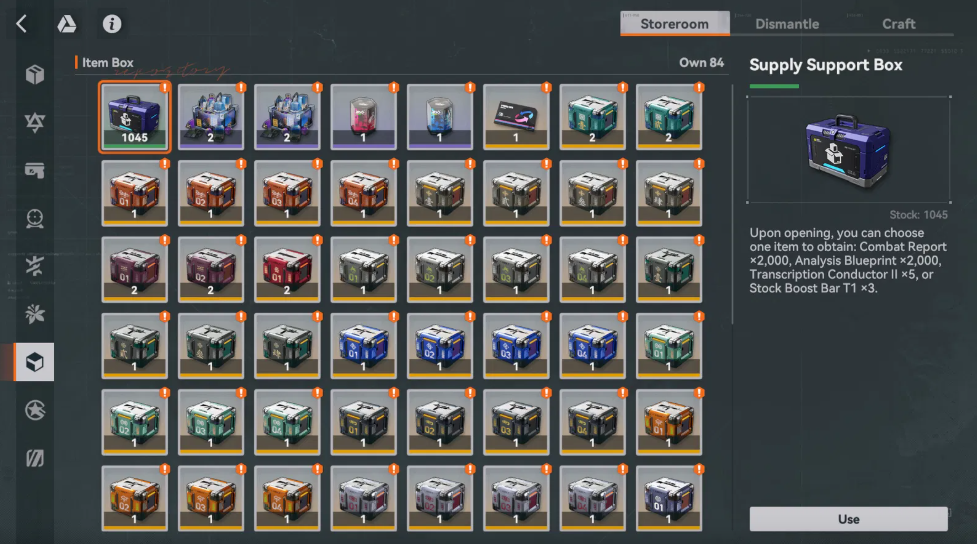The height and width of the screenshot is (544, 977).
Task: Click the Use button
Action: (849, 519)
